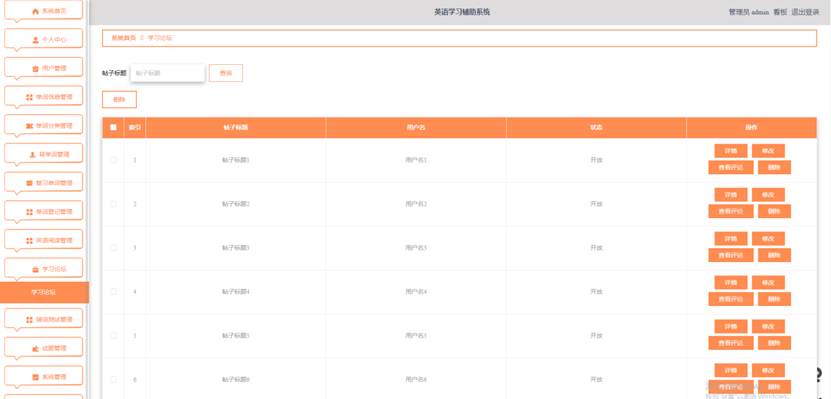Click the grid icon beside 英语阅读管理
This screenshot has width=831, height=399.
tap(29, 240)
